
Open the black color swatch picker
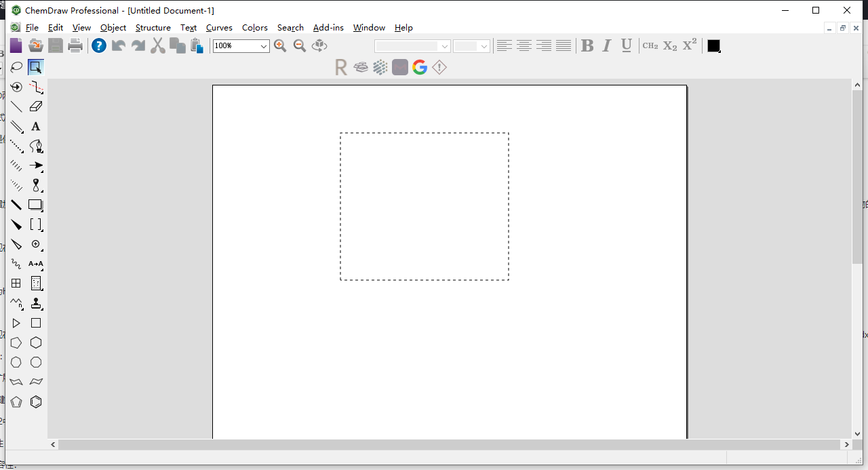point(713,45)
